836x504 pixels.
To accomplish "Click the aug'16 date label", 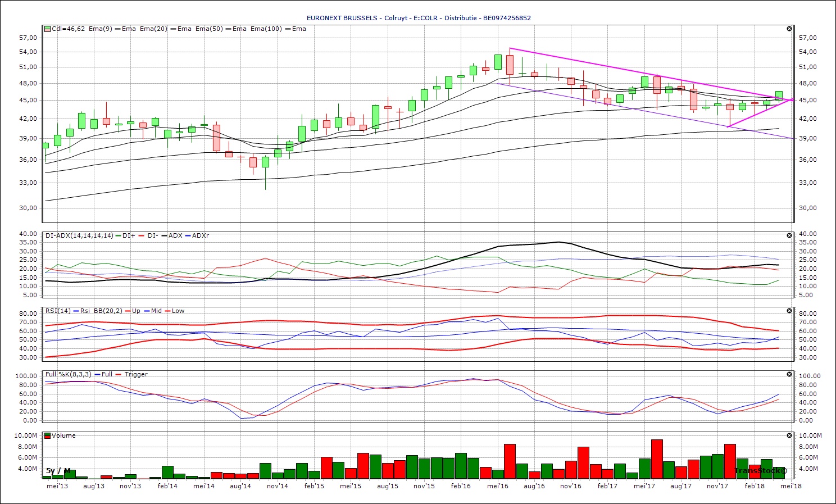I will [534, 486].
